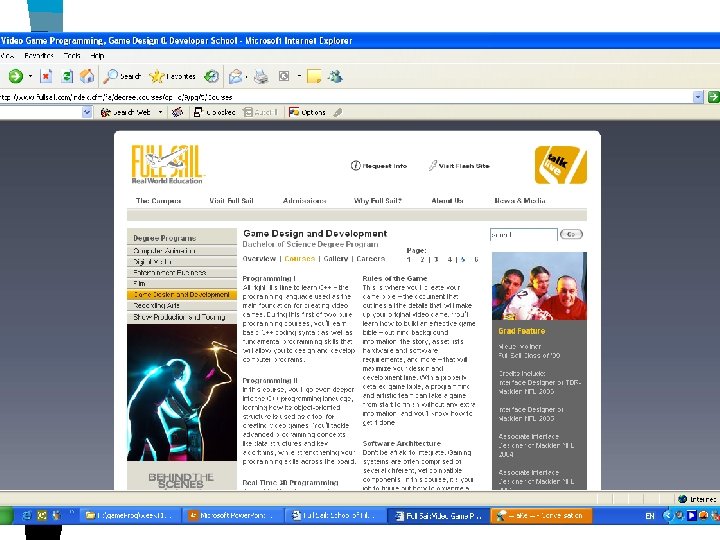Click the Grad Feature photo thumbnail
This screenshot has height=540, width=720.
pos(539,286)
